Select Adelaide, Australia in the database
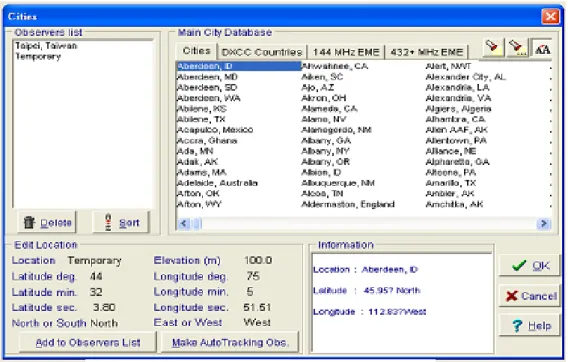Image resolution: width=568 pixels, height=362 pixels. click(217, 183)
